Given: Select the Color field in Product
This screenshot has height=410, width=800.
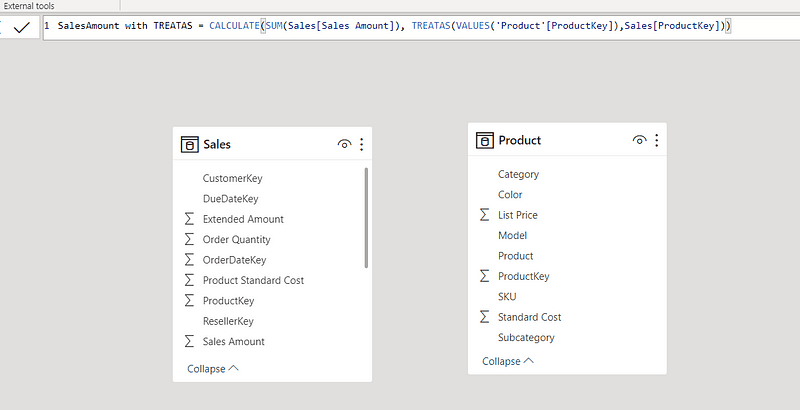Looking at the screenshot, I should tap(510, 195).
